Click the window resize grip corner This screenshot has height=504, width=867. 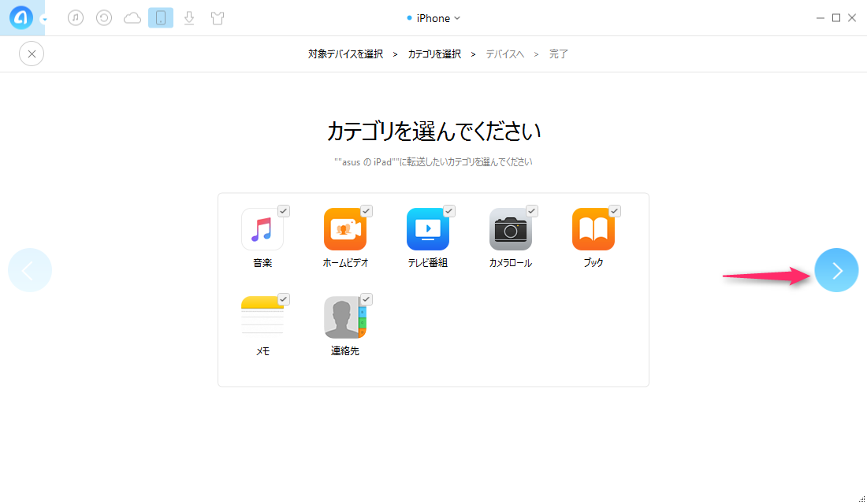(x=861, y=499)
